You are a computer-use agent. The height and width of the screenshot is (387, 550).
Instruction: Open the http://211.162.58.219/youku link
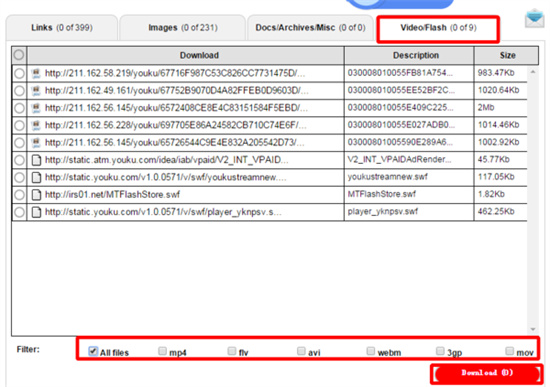pos(175,73)
